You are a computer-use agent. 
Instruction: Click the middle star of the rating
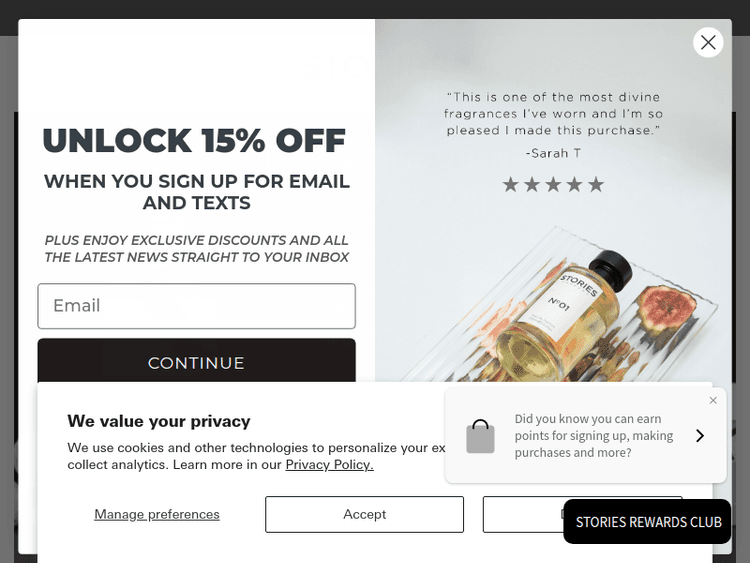click(553, 184)
